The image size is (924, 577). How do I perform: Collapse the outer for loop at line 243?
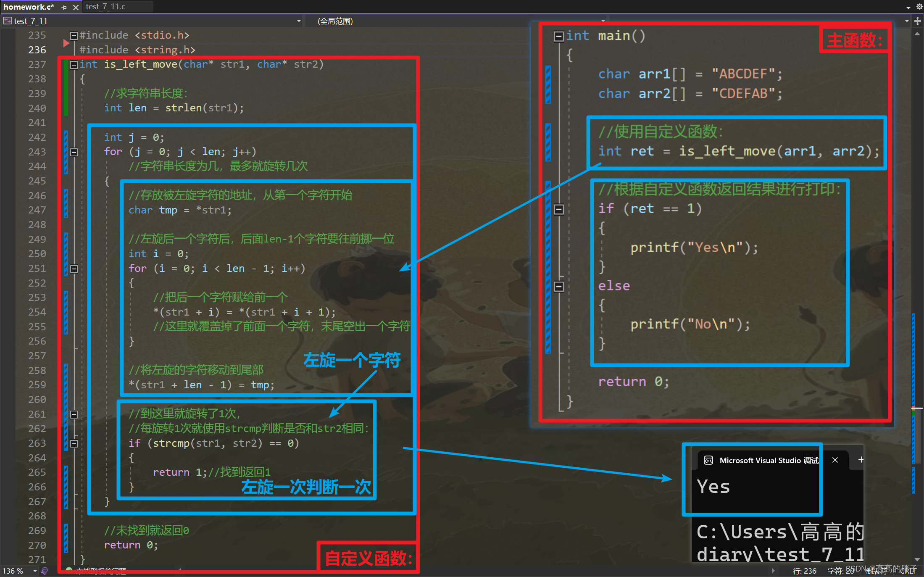(x=74, y=152)
